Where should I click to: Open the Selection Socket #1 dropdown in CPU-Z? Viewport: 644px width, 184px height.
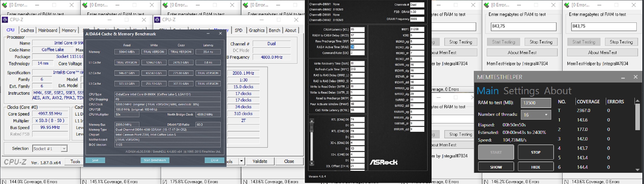[64, 149]
